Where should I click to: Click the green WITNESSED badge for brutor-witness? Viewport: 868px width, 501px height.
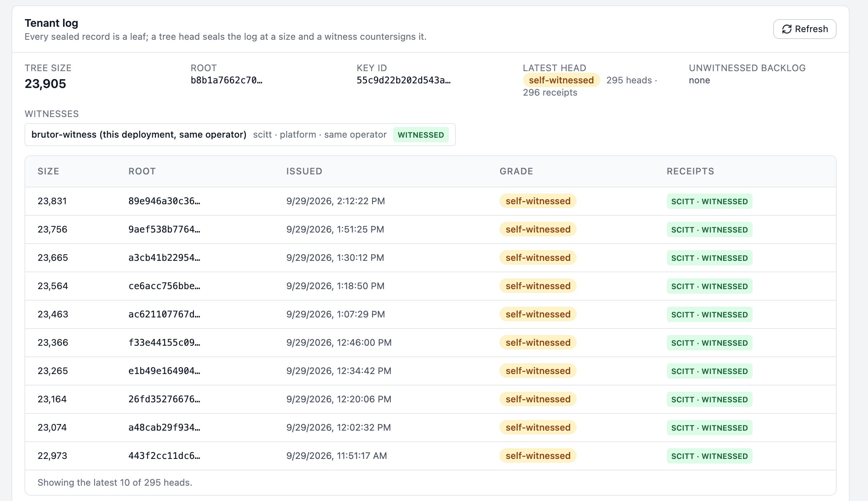click(x=421, y=135)
